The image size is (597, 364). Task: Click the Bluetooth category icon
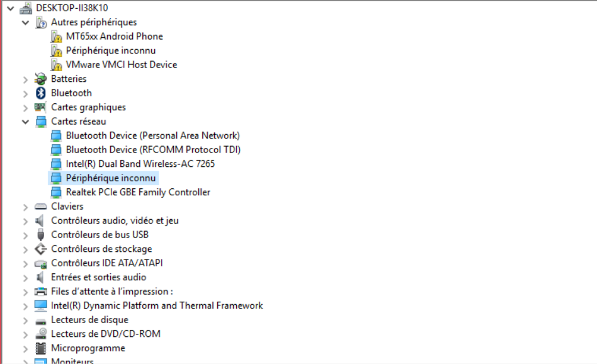tap(41, 93)
